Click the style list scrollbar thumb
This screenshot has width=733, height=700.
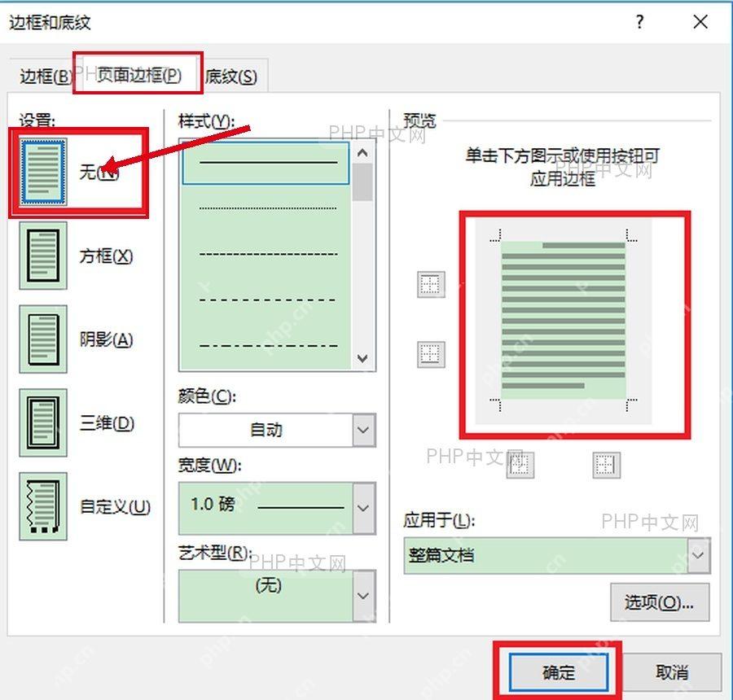pyautogui.click(x=362, y=182)
